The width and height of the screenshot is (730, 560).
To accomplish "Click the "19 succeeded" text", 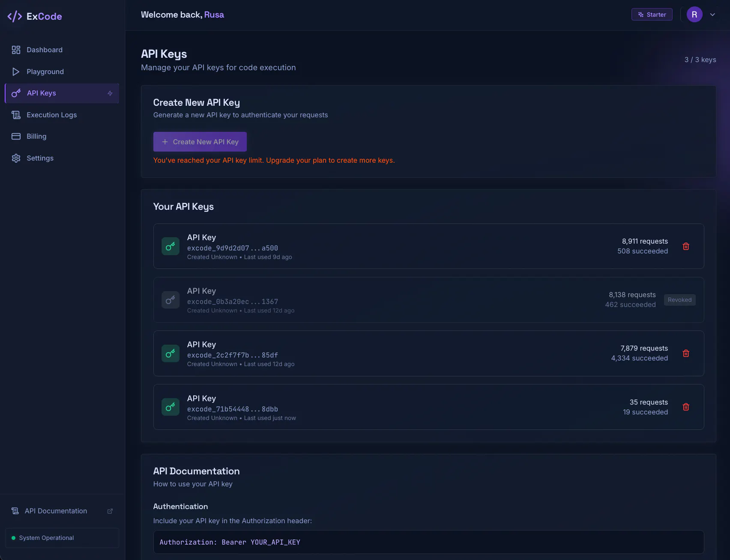I will 645,412.
